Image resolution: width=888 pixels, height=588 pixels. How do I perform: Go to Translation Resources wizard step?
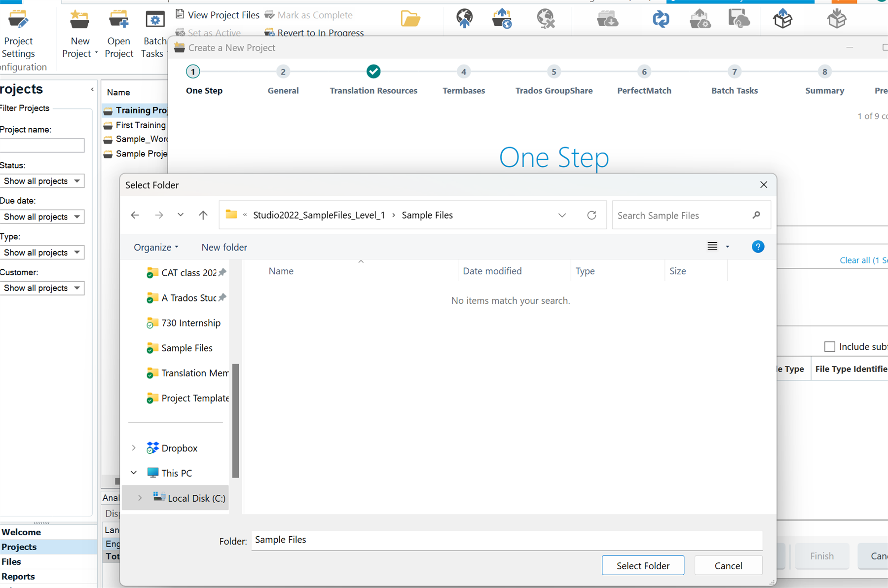[x=373, y=80]
